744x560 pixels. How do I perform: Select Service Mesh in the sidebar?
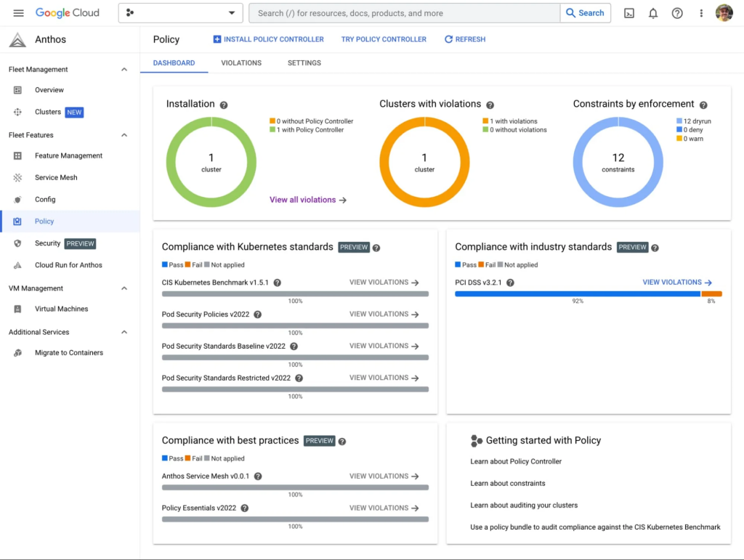click(56, 177)
